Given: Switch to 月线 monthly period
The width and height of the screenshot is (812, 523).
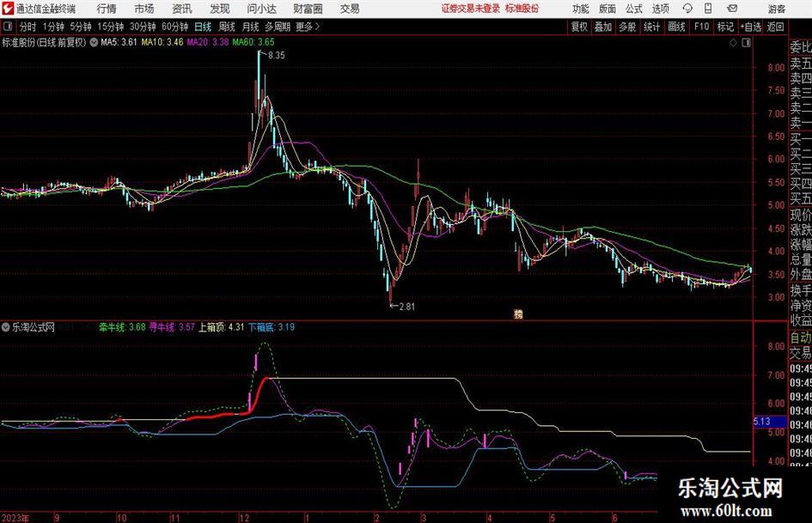Looking at the screenshot, I should (x=251, y=27).
